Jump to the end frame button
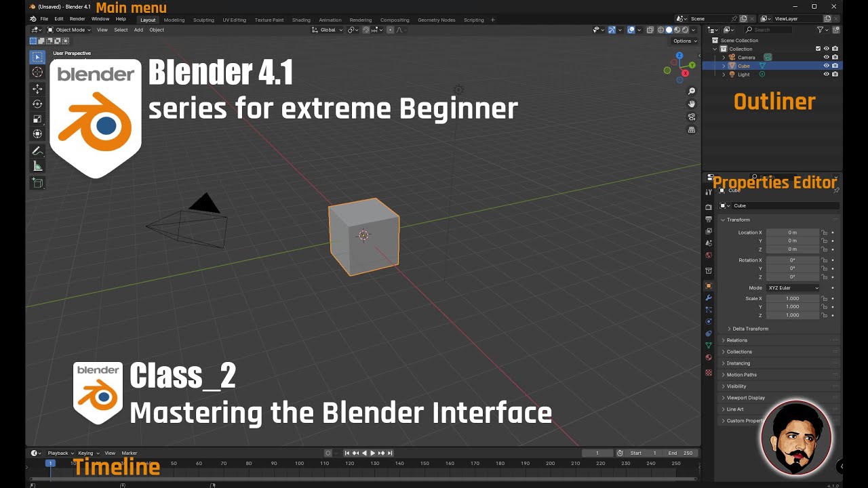The height and width of the screenshot is (488, 868). (389, 453)
